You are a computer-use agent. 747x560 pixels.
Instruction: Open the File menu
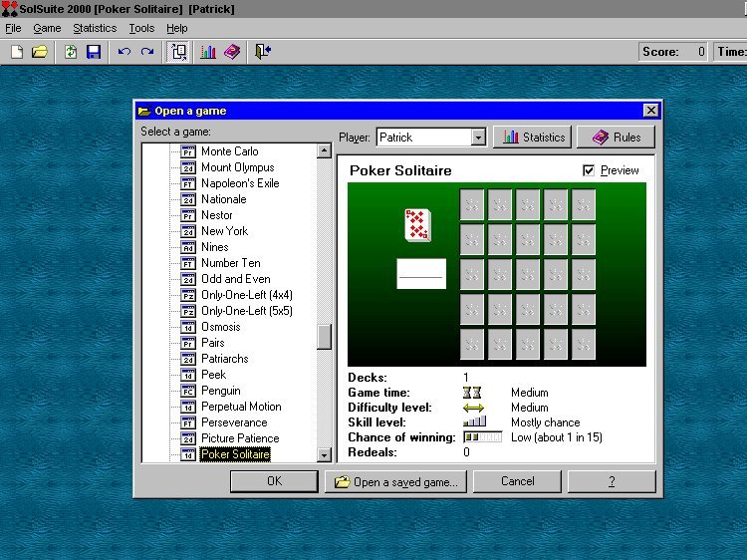[x=13, y=28]
